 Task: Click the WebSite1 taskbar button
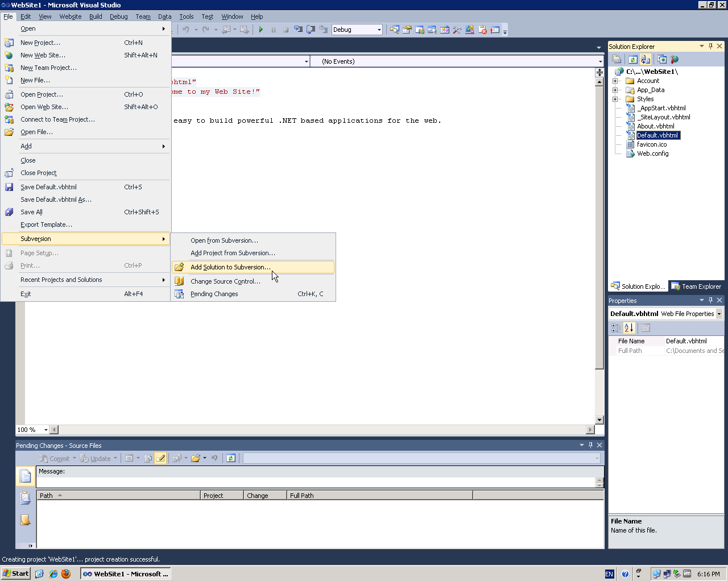(126, 573)
